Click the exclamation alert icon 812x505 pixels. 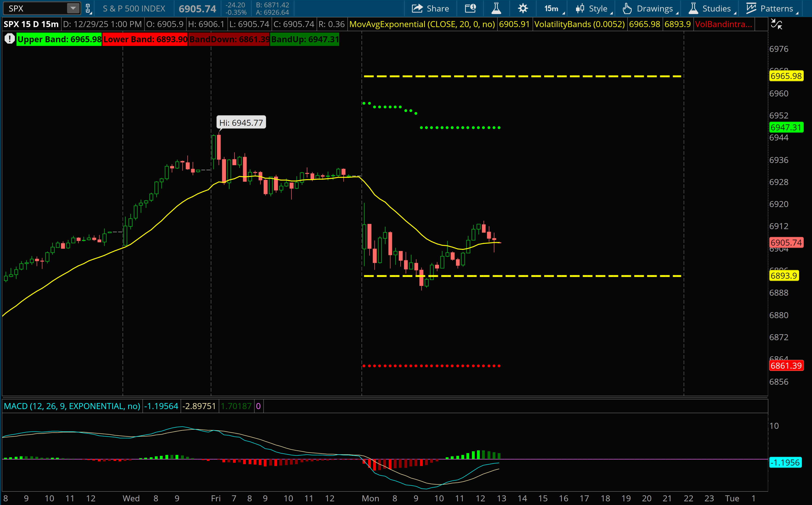[x=9, y=39]
